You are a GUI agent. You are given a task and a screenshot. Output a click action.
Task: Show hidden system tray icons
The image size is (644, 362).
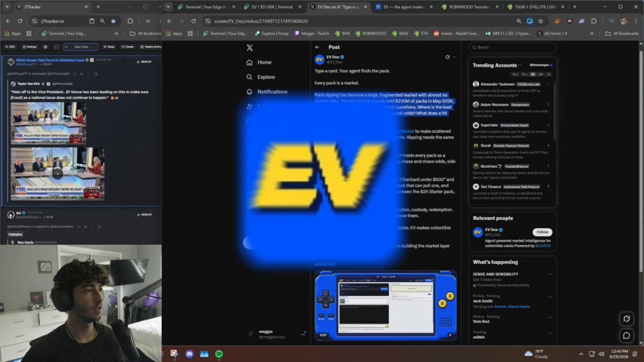[x=581, y=354]
